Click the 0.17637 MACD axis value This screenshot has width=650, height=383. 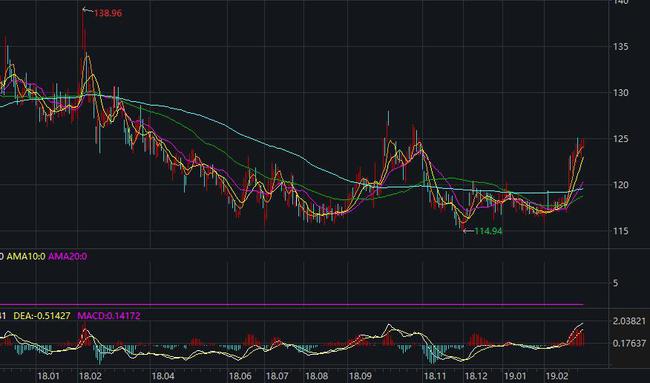point(629,343)
